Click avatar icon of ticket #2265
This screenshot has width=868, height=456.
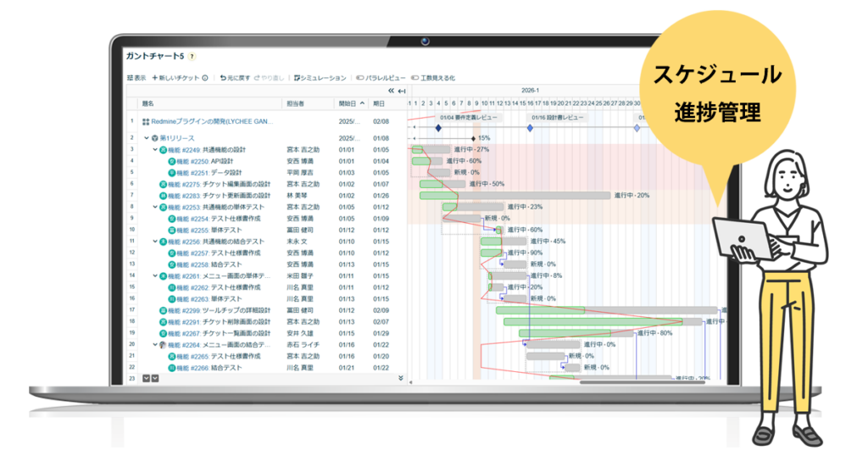(171, 357)
